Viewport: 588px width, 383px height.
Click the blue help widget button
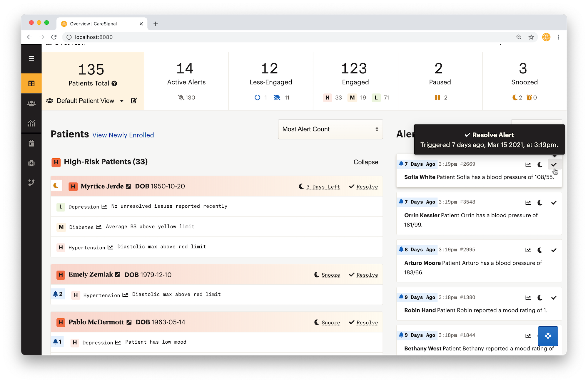point(548,336)
